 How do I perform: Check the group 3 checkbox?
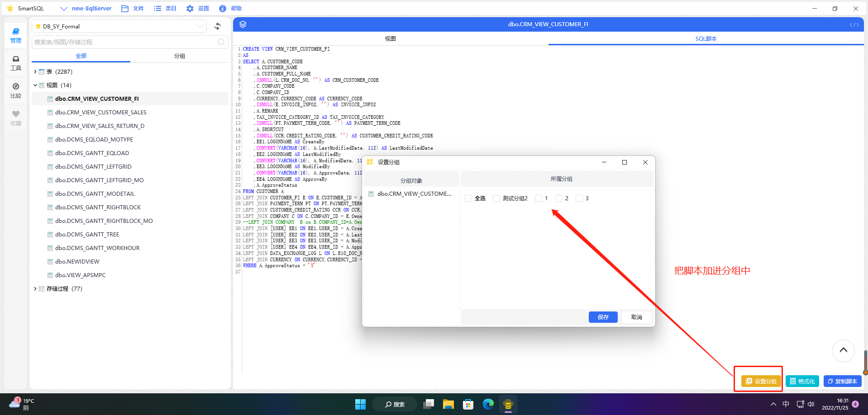coord(579,198)
